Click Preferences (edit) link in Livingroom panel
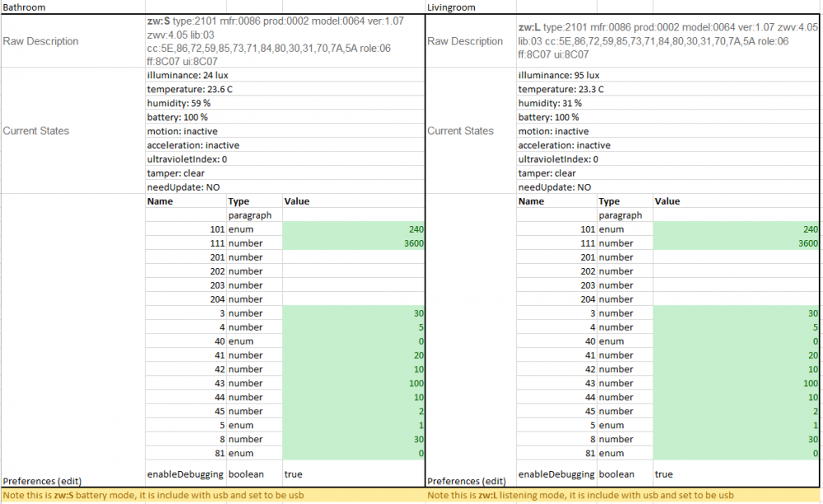The image size is (823, 504). 467,481
